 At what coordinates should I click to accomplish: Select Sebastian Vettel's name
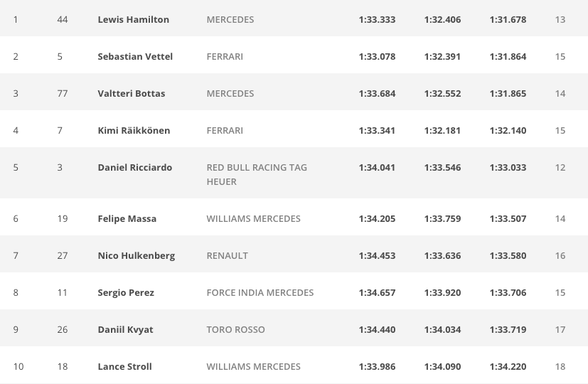pyautogui.click(x=135, y=57)
